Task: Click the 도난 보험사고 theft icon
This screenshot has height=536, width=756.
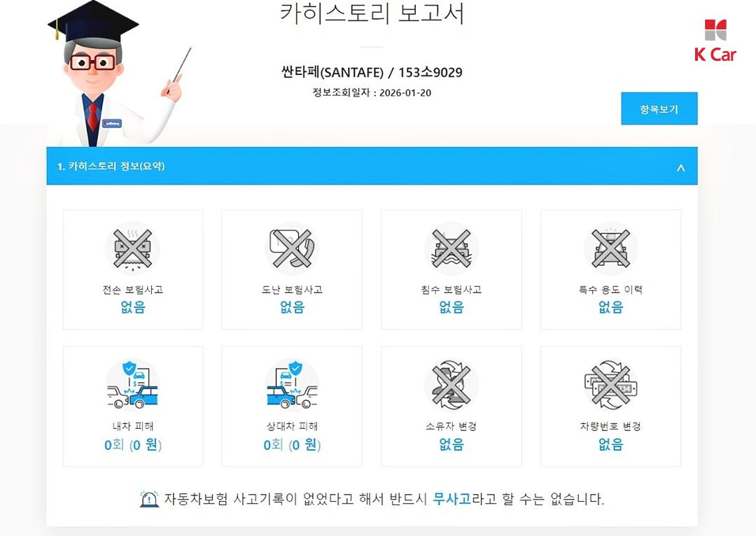Action: point(292,248)
